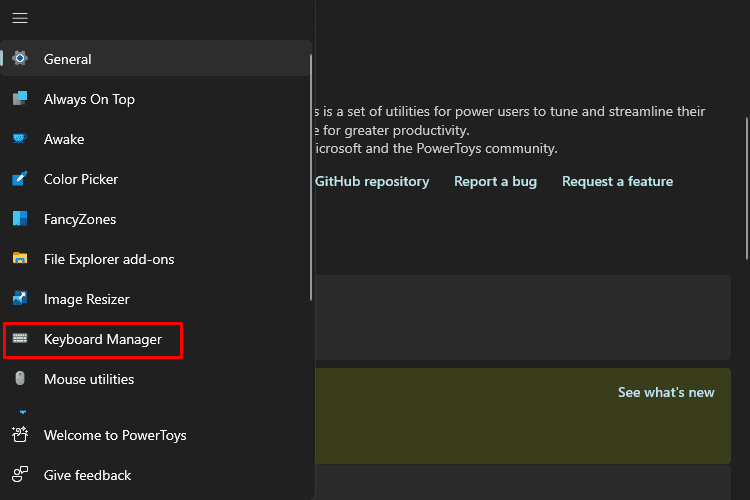
Task: Click the Awake coffee cup icon
Action: (20, 139)
